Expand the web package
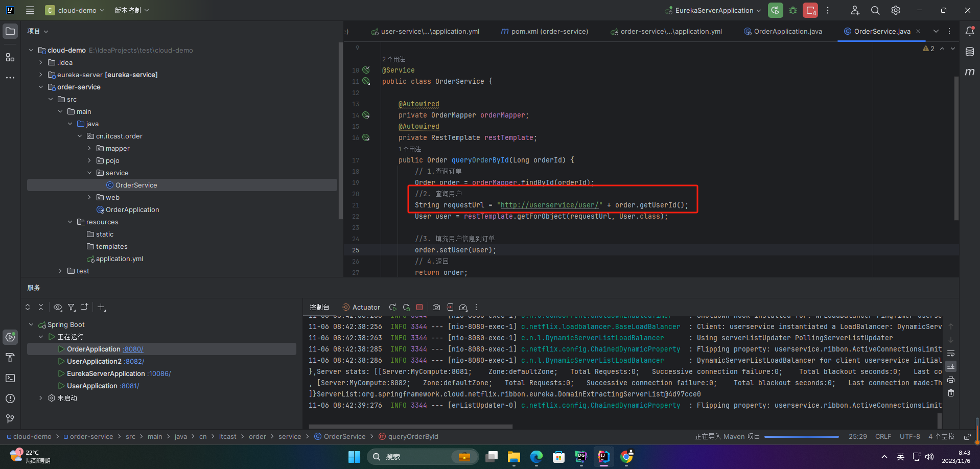 point(89,197)
